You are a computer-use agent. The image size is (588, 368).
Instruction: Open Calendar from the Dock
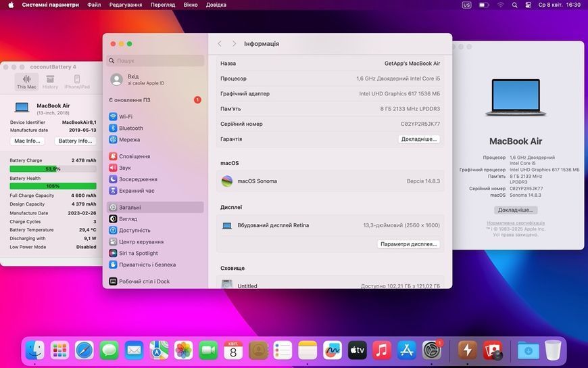[x=233, y=350]
